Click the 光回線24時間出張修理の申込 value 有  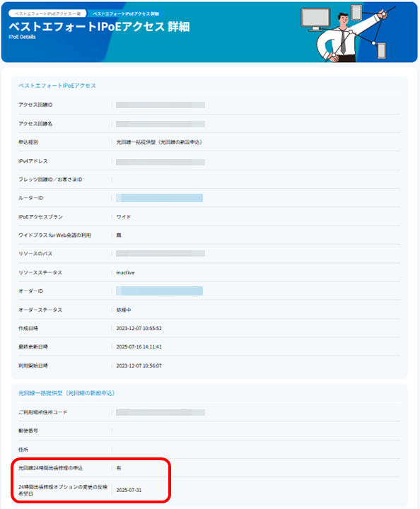pyautogui.click(x=119, y=468)
